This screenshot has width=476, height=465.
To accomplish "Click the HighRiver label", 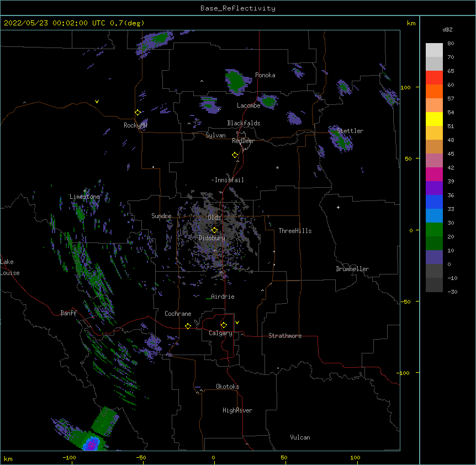I will (x=237, y=410).
